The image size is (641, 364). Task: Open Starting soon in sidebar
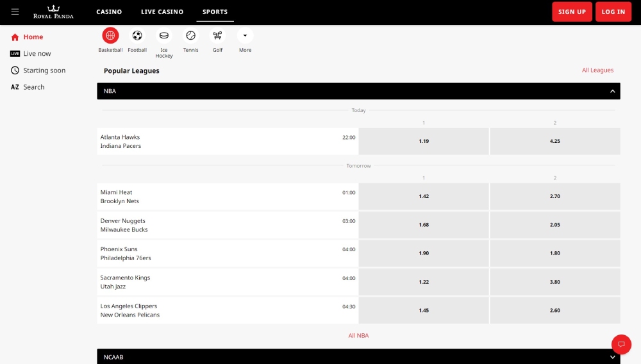click(38, 70)
